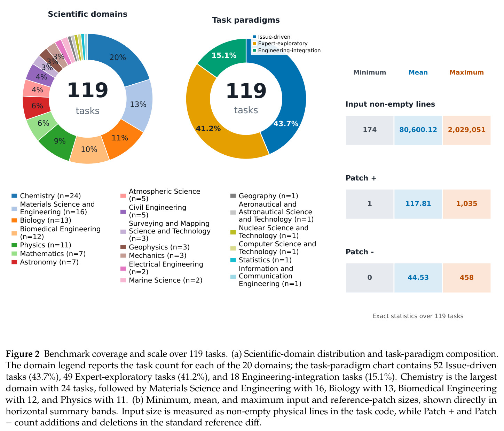
Task: Click the 9% green pie slice
Action: coord(60,141)
